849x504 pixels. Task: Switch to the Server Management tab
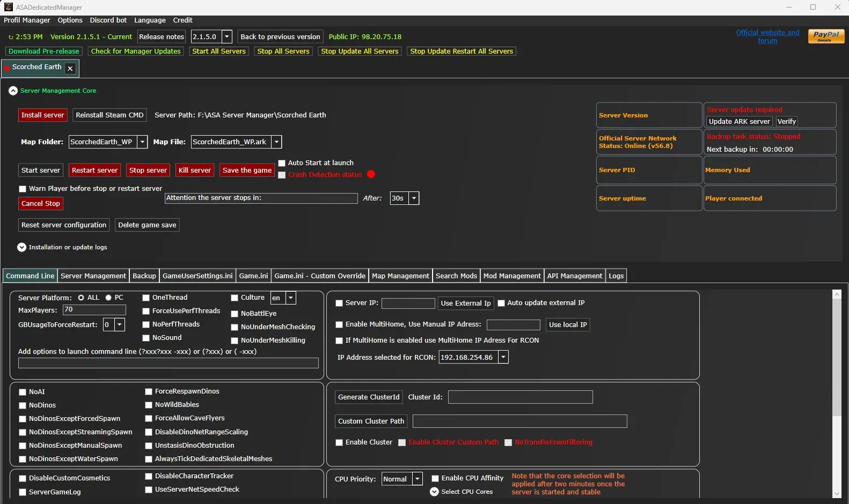[93, 276]
